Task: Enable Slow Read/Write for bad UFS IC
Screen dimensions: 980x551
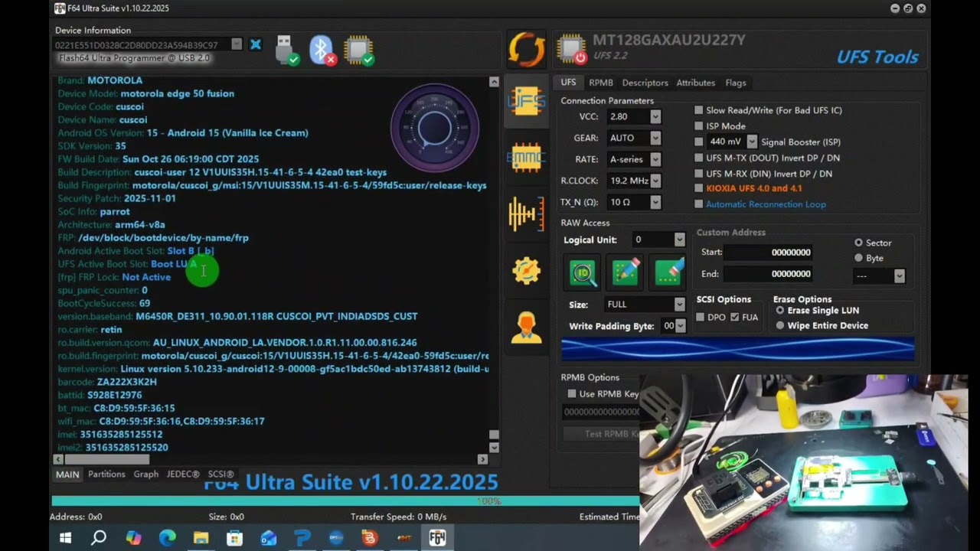Action: [698, 110]
